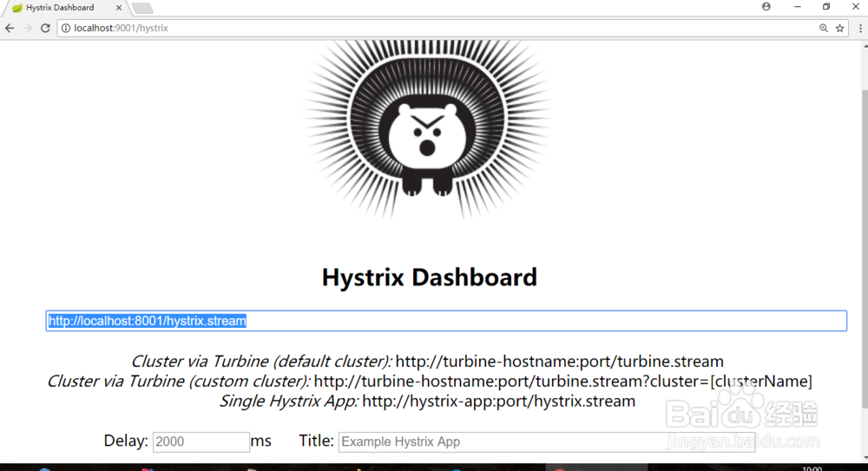Screen dimensions: 868x471
Task: Click the 'Single Hystrix App:' label
Action: pyautogui.click(x=289, y=402)
